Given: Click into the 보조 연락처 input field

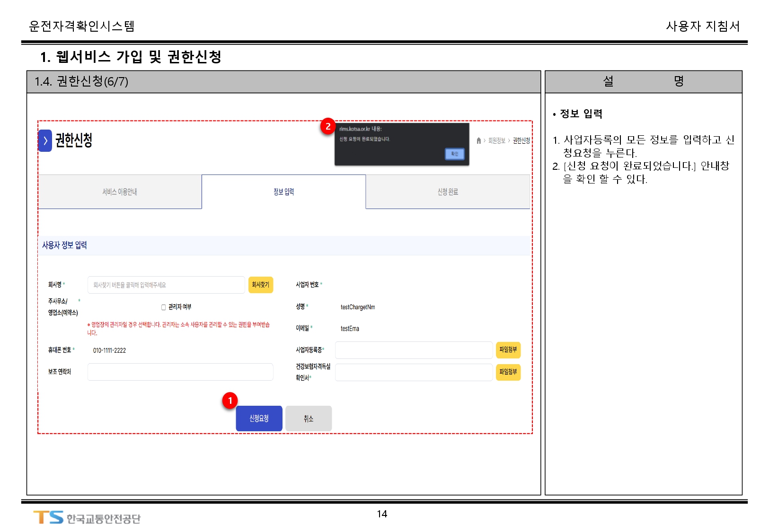Looking at the screenshot, I should (180, 372).
